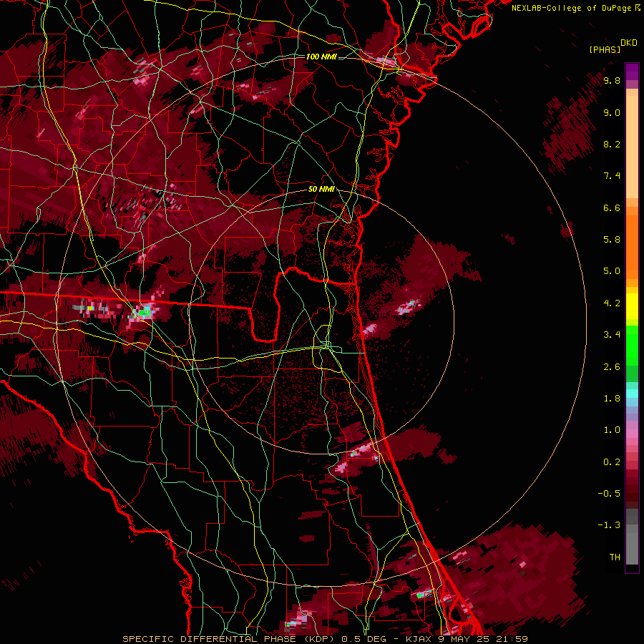The image size is (644, 644).
Task: Click the 4.2 value on color scale
Action: tap(612, 303)
